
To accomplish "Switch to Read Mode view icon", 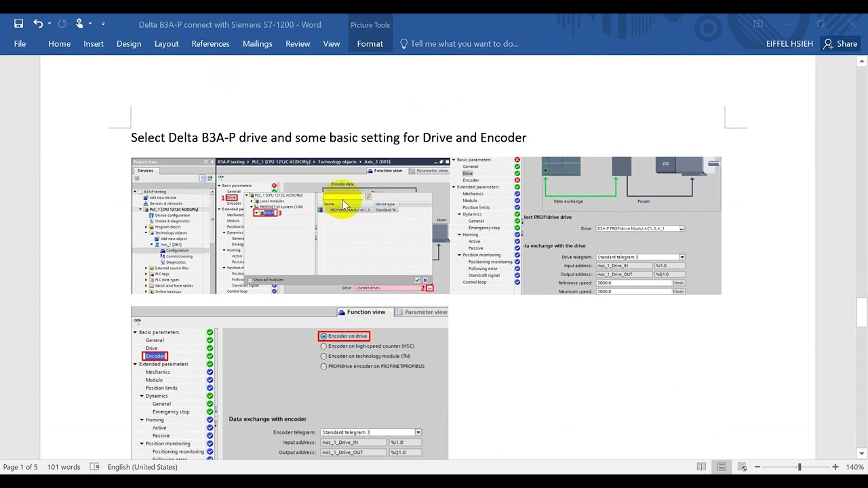I will tap(701, 467).
